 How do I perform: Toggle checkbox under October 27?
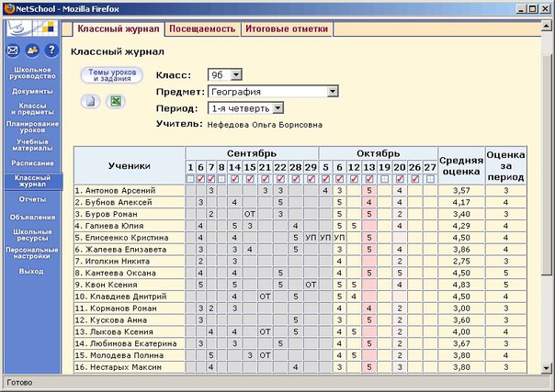point(430,179)
